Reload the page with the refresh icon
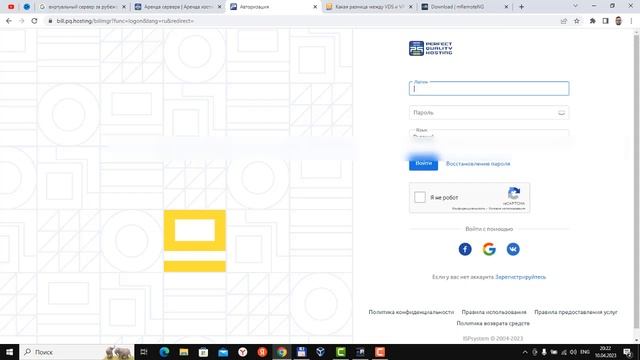The height and width of the screenshot is (360, 640). coord(34,21)
